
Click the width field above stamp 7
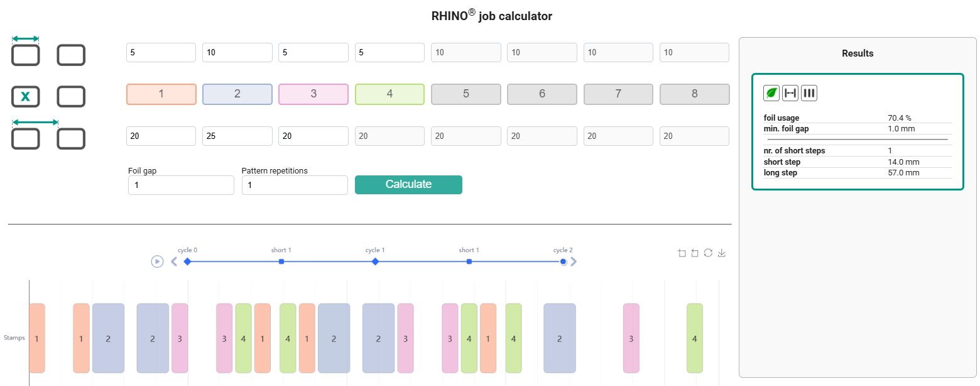pyautogui.click(x=619, y=53)
